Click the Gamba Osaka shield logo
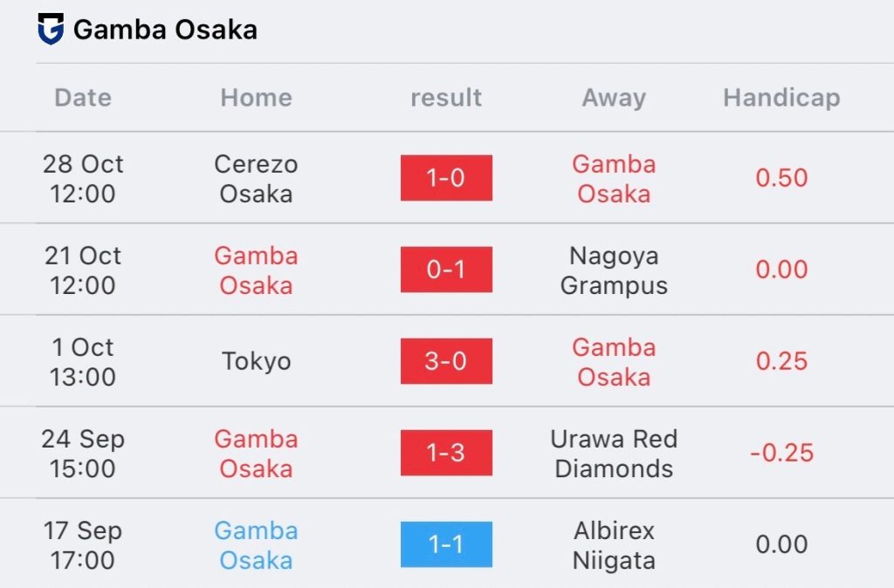This screenshot has width=894, height=588. point(51,29)
